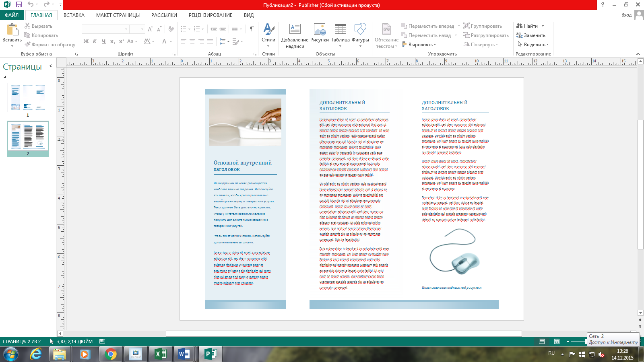Open the change case (Aa) dropdown
644x362 pixels.
[x=132, y=41]
